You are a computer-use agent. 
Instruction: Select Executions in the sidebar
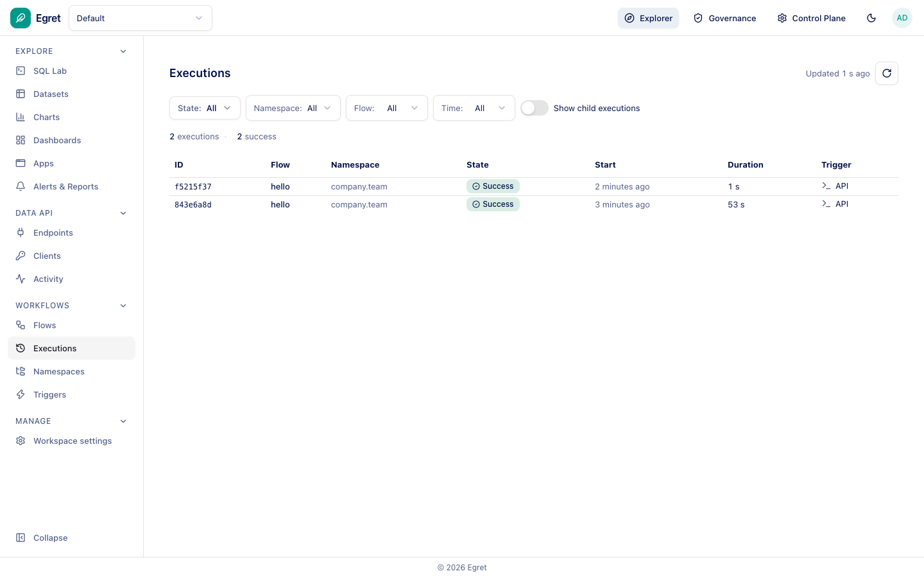point(71,349)
